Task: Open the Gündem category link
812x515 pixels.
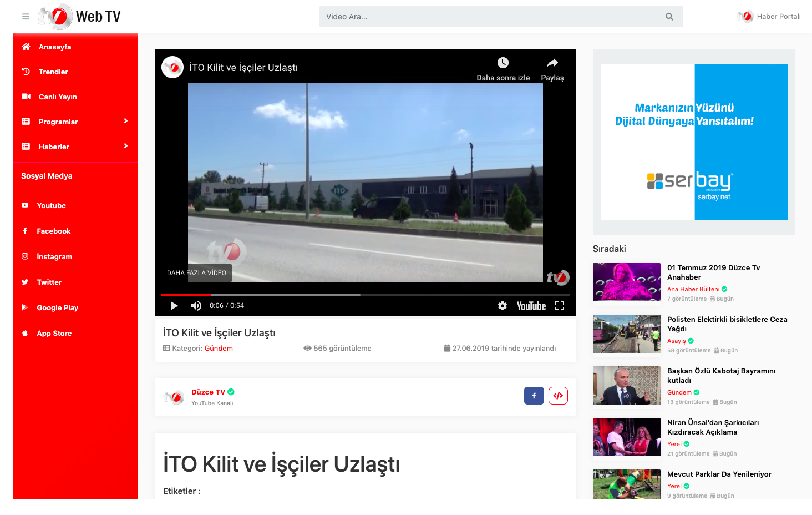Action: [x=219, y=349]
